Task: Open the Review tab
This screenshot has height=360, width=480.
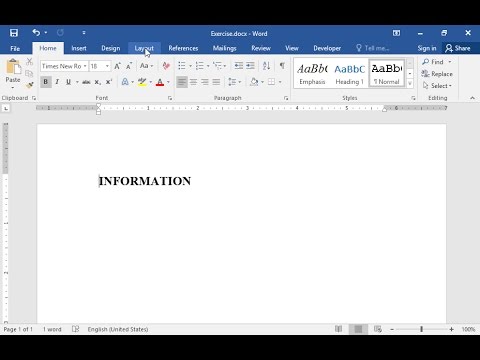Action: click(x=261, y=48)
